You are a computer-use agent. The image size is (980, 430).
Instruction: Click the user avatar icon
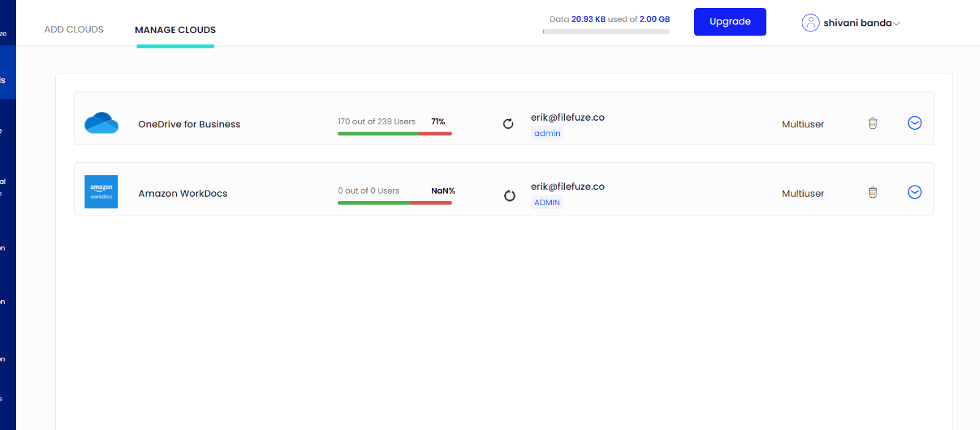810,23
